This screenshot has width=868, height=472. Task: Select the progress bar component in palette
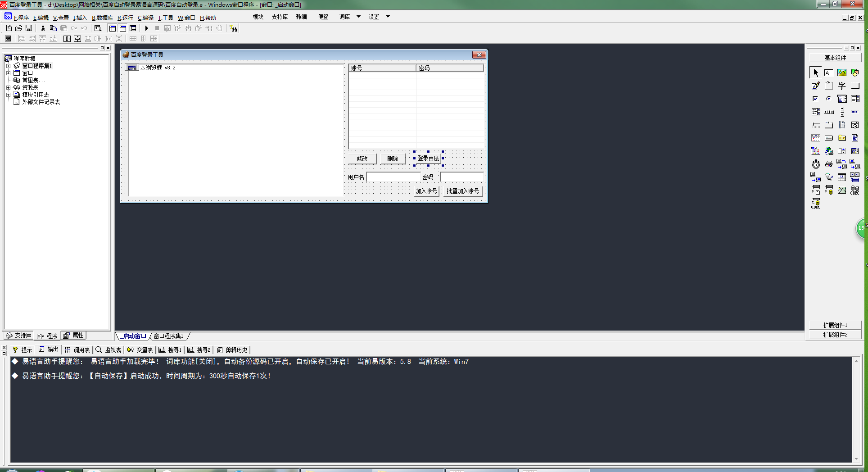pyautogui.click(x=854, y=112)
